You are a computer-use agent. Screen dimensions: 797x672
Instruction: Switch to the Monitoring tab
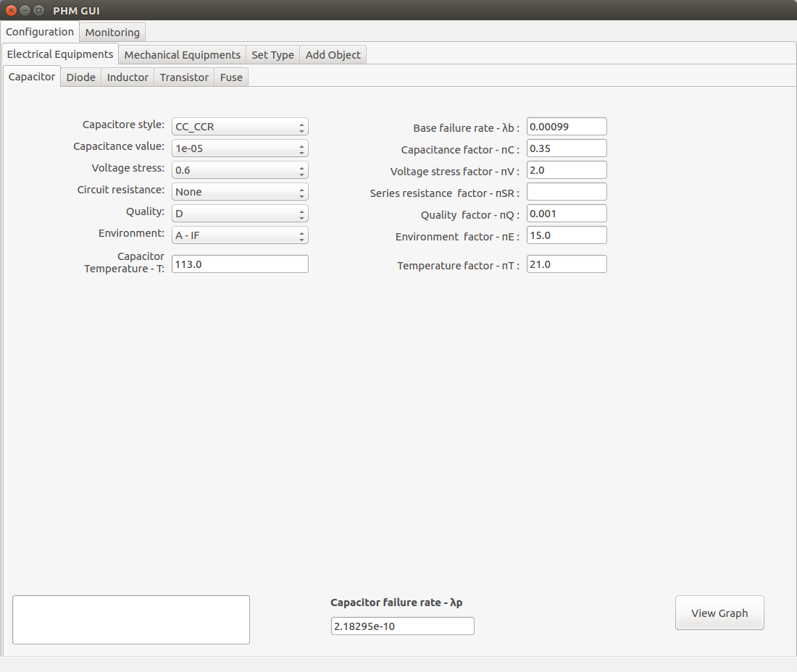click(x=112, y=33)
